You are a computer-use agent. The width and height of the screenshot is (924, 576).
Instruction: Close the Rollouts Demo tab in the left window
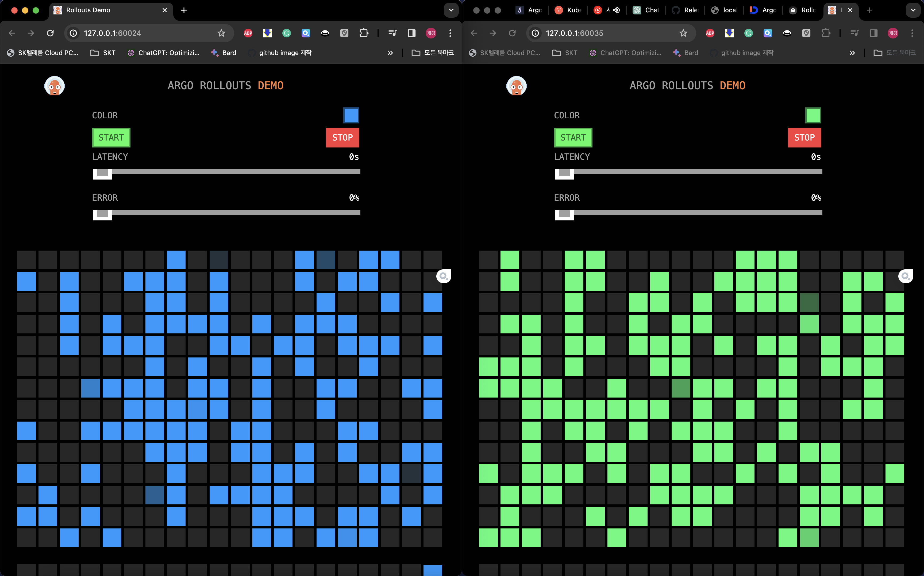[x=165, y=10]
